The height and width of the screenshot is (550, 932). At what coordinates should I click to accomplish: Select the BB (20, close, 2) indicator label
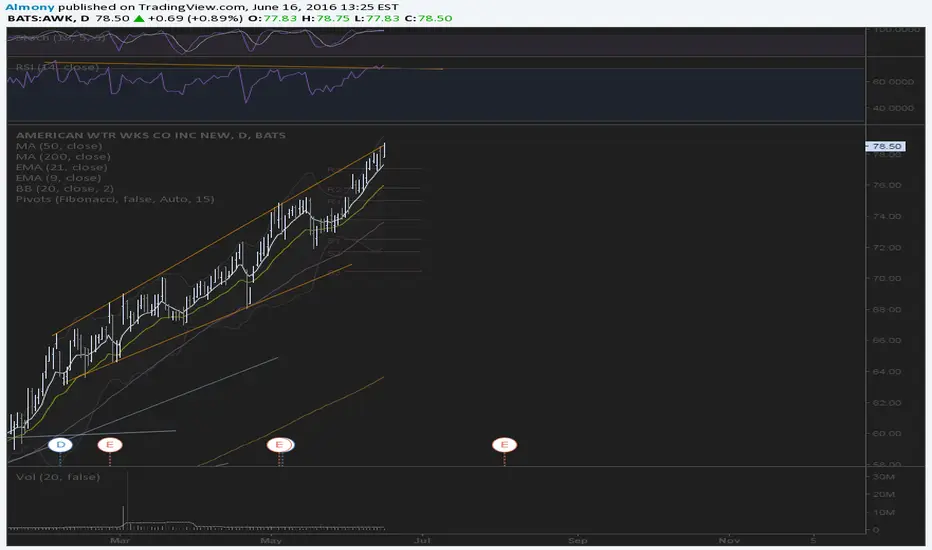[x=65, y=189]
